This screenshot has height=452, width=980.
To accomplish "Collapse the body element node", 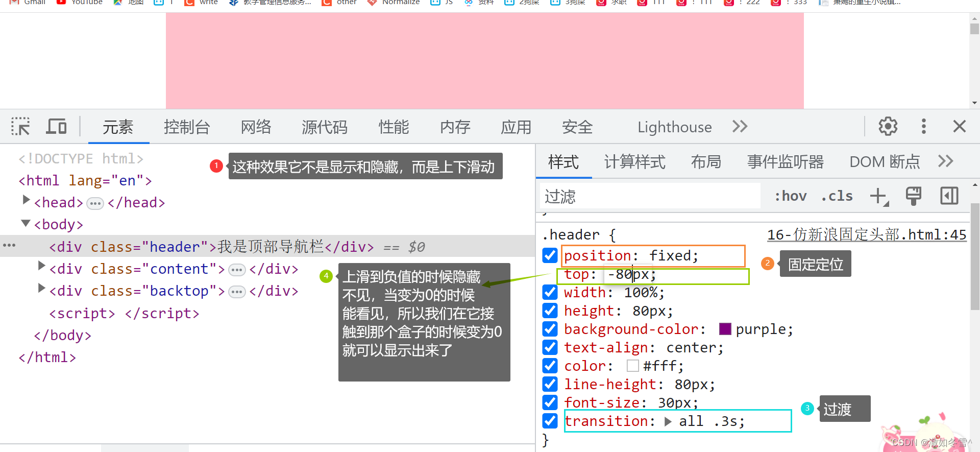I will [26, 223].
